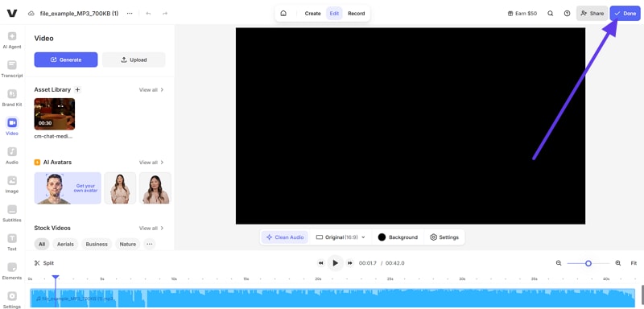Open the Background color picker
Image resolution: width=644 pixels, height=309 pixels.
(398, 237)
